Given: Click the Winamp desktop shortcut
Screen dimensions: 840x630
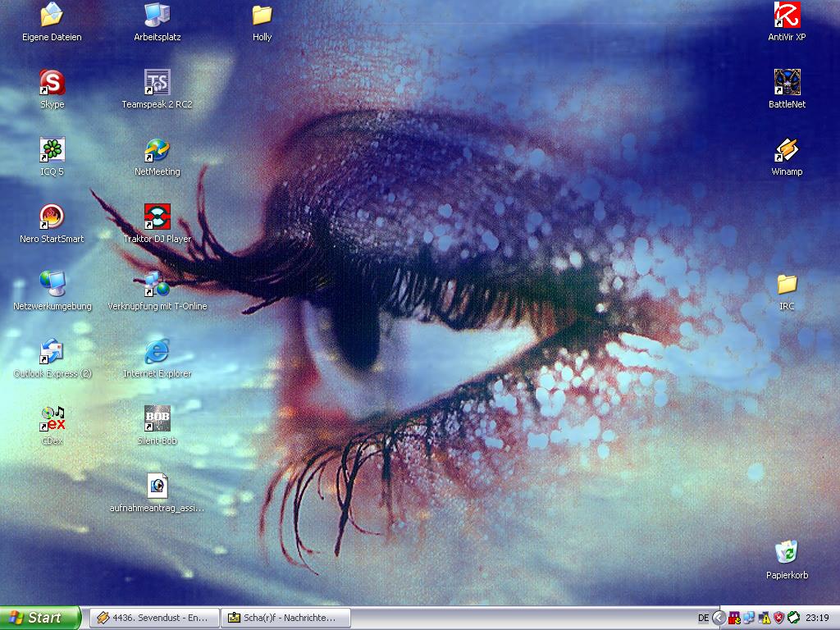Looking at the screenshot, I should 787,150.
